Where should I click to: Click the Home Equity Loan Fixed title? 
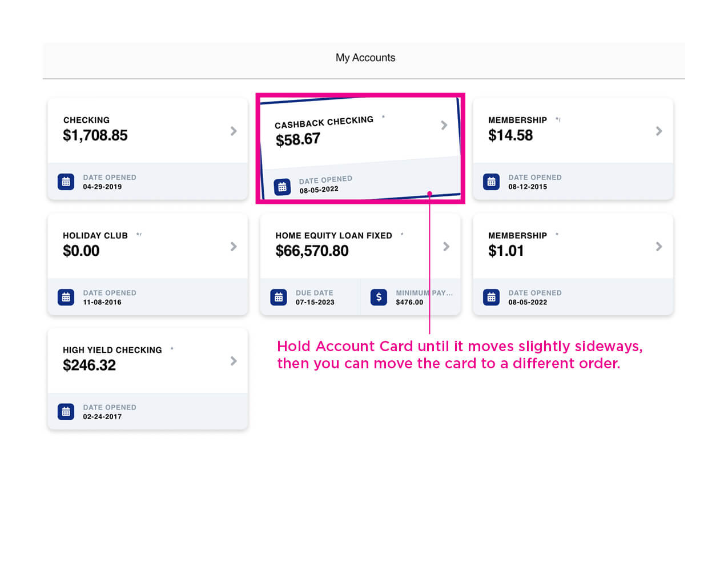(333, 235)
